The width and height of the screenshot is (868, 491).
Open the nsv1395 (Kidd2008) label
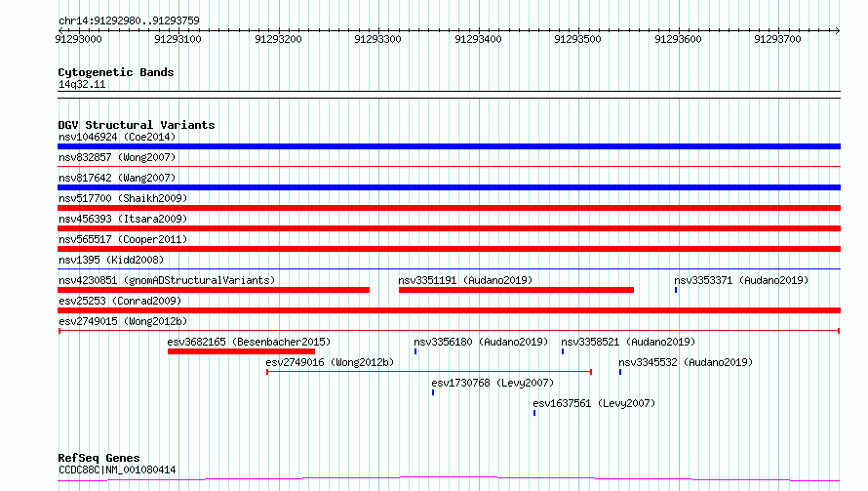(x=111, y=260)
